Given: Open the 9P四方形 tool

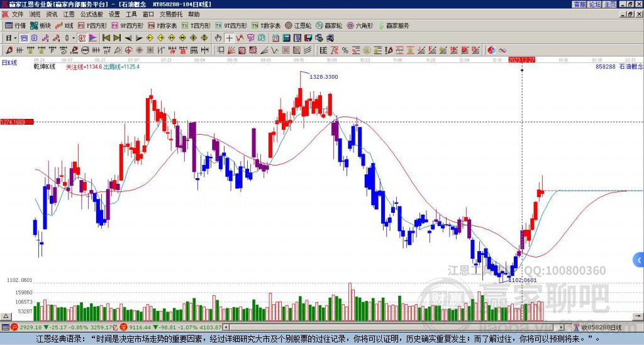Looking at the screenshot, I should 127,25.
